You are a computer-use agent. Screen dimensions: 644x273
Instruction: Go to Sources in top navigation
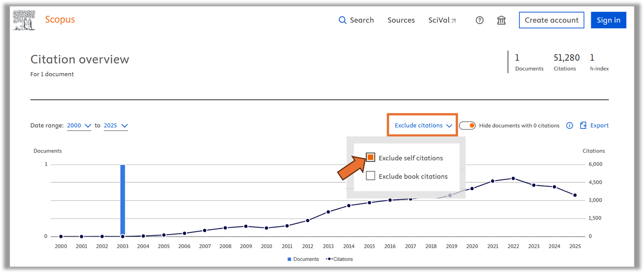(401, 20)
